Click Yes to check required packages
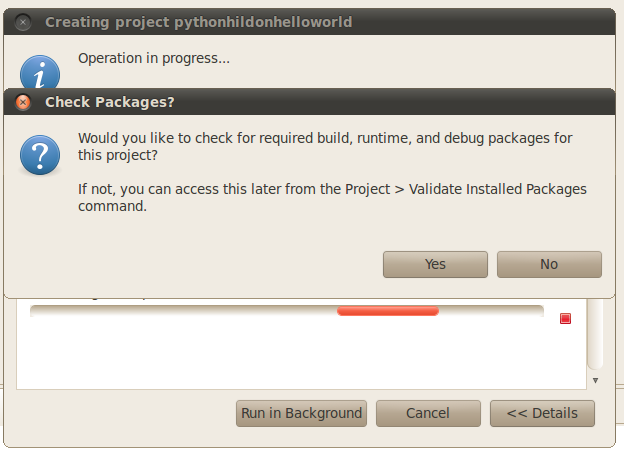Viewport: 624px width, 456px height. click(x=435, y=264)
